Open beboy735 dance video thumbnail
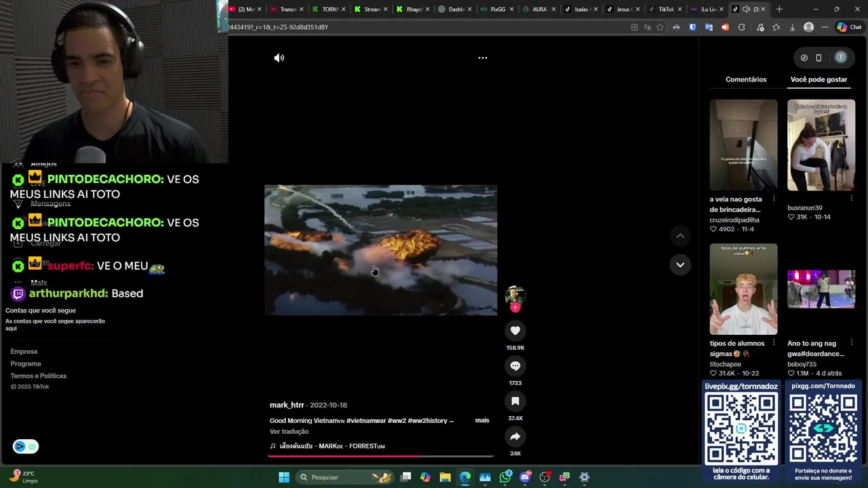868x488 pixels. pos(821,289)
